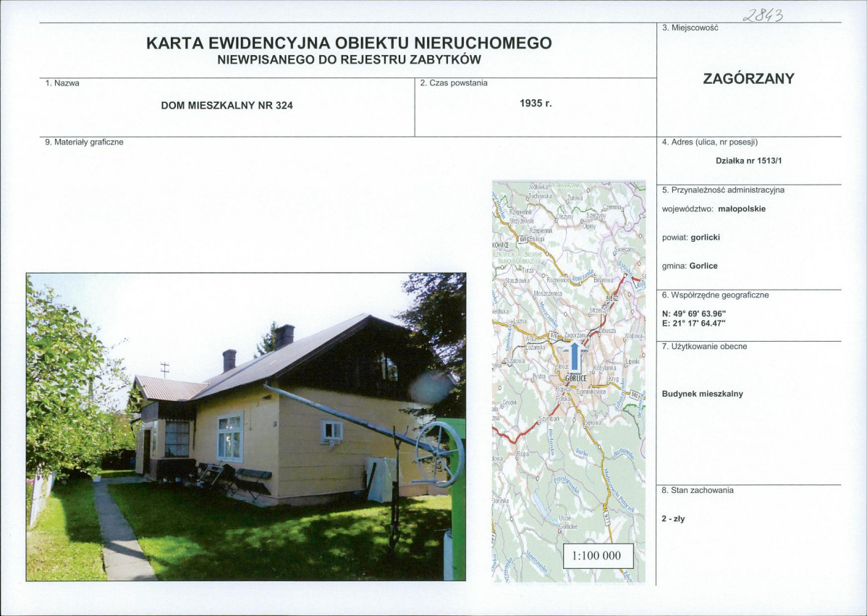
Task: Click the label 1. Nazwa
Action: (62, 83)
